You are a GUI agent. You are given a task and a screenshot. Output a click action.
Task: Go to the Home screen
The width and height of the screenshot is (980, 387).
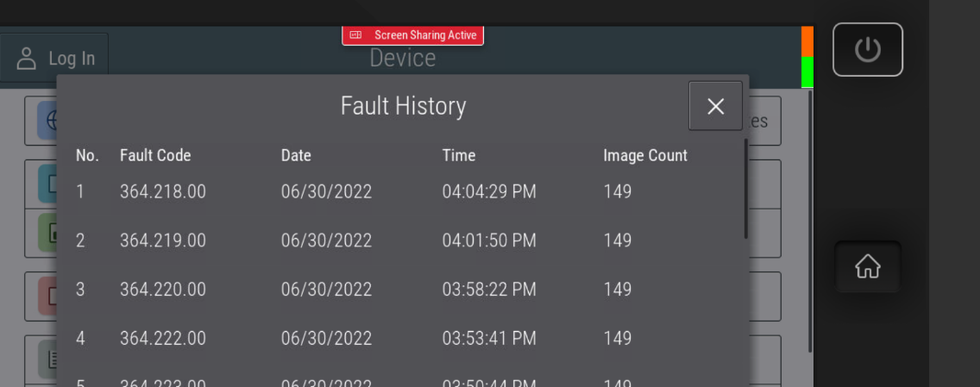[x=867, y=267]
